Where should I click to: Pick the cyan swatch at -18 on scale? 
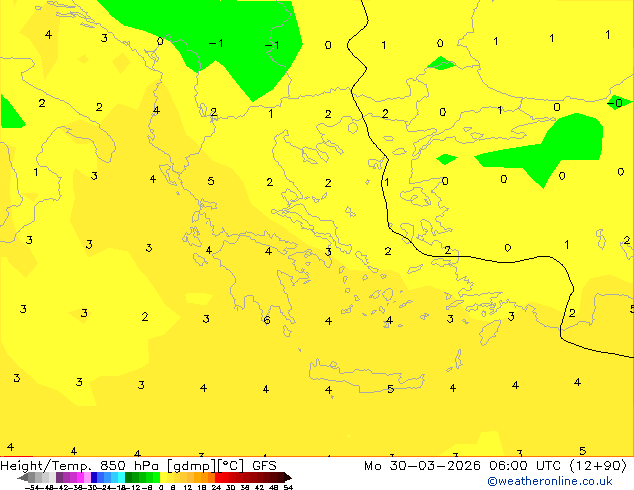(x=122, y=478)
